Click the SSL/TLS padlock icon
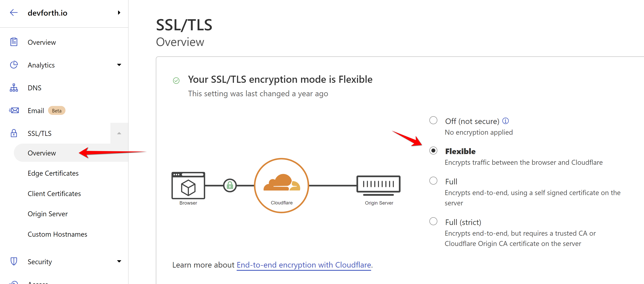 (14, 133)
